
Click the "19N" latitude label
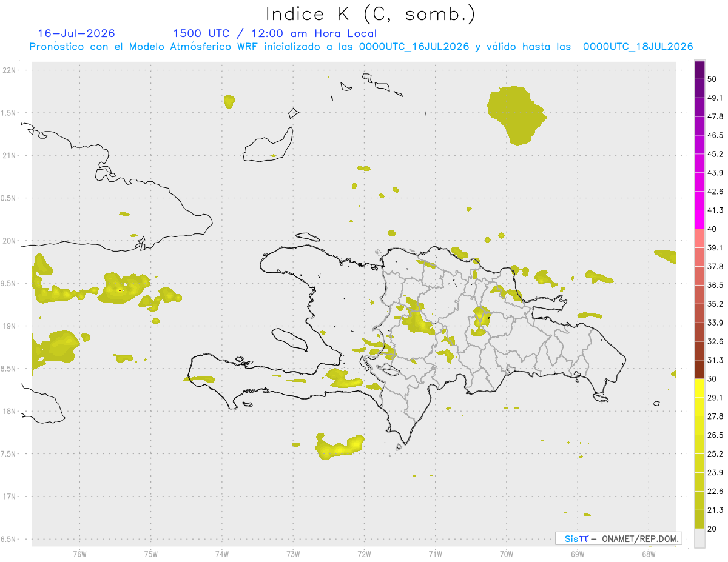click(10, 326)
